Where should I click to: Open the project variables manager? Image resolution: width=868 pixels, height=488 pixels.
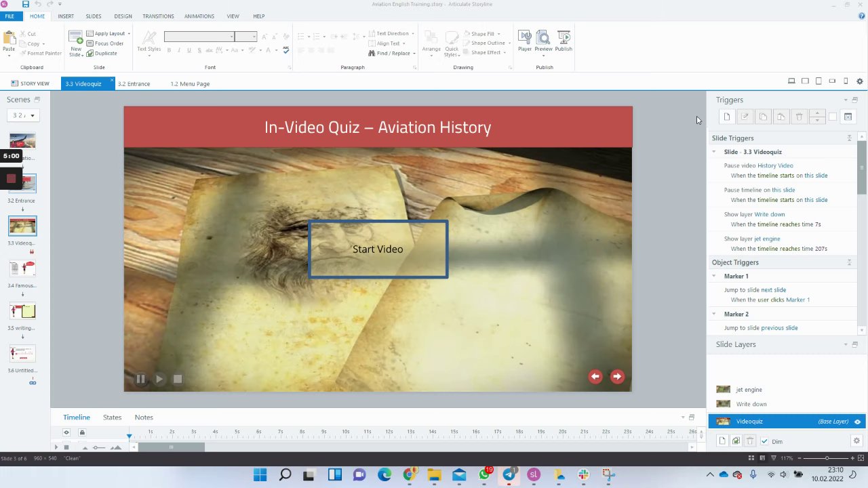pos(848,117)
